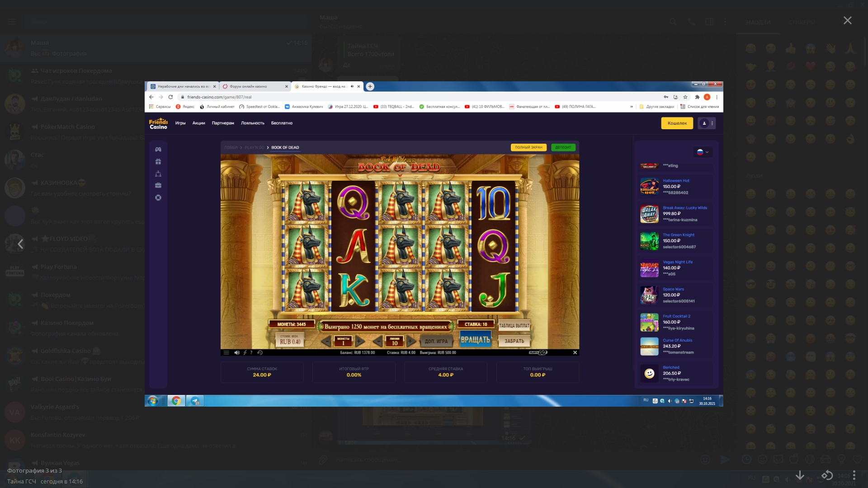Increase coin value with plus arrow
The width and height of the screenshot is (868, 488).
(x=359, y=342)
